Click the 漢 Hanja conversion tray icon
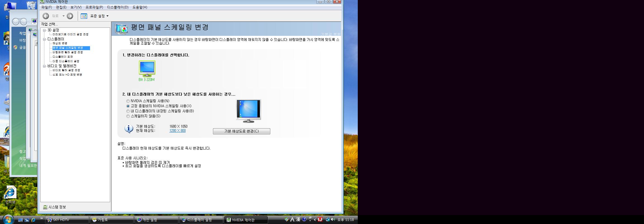The image size is (644, 224). pyautogui.click(x=298, y=220)
